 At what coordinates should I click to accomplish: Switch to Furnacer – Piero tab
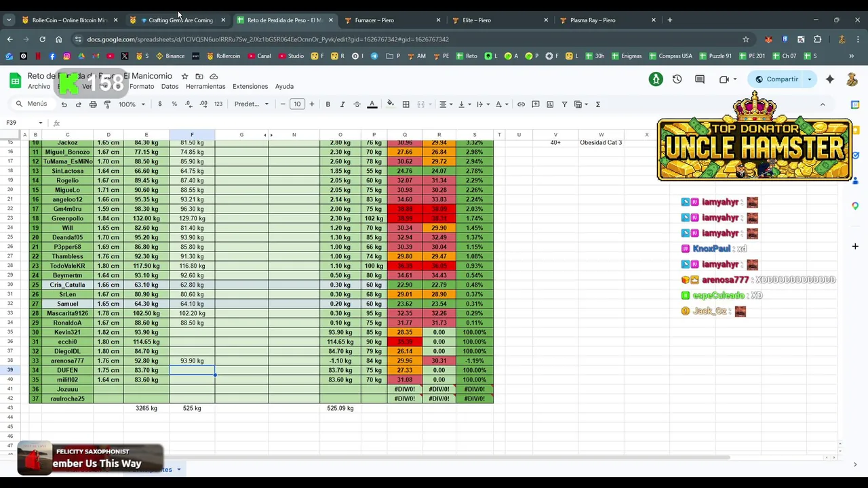point(392,20)
